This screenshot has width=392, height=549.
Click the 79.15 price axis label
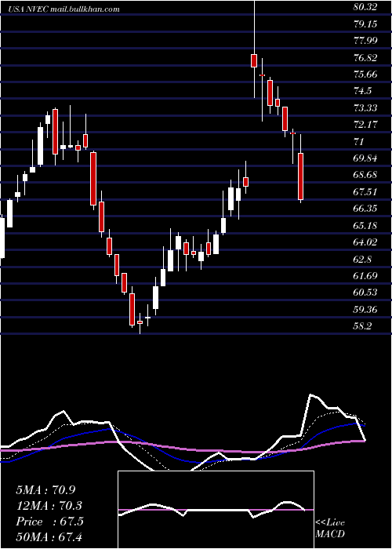[365, 24]
